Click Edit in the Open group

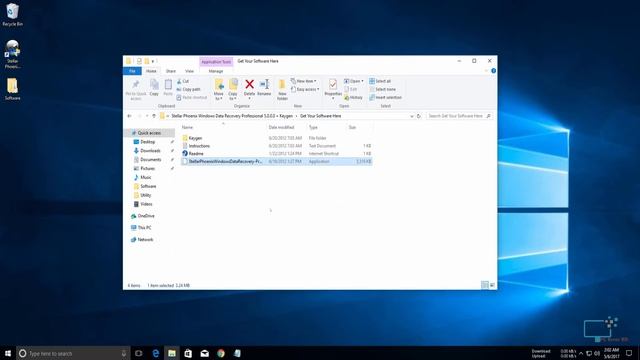click(351, 89)
